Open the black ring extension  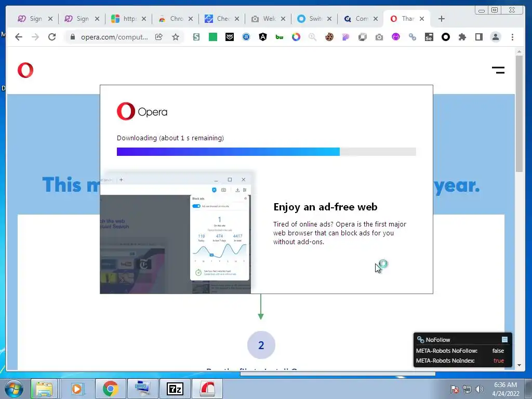coord(445,37)
